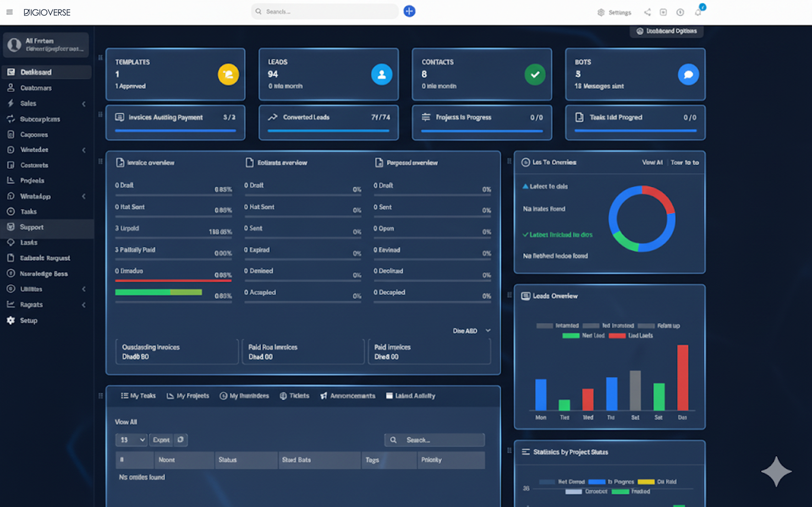Click the hamburger menu icon
Screen dimensions: 812x507
(9, 12)
